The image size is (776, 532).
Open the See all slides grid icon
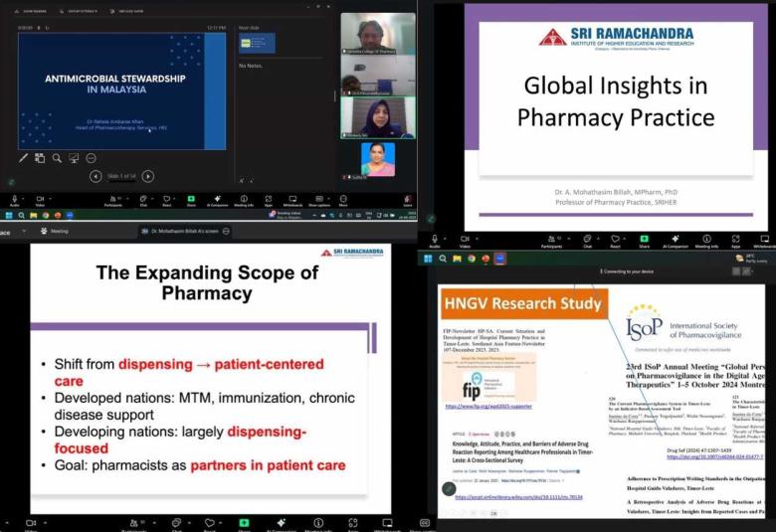coord(41,158)
